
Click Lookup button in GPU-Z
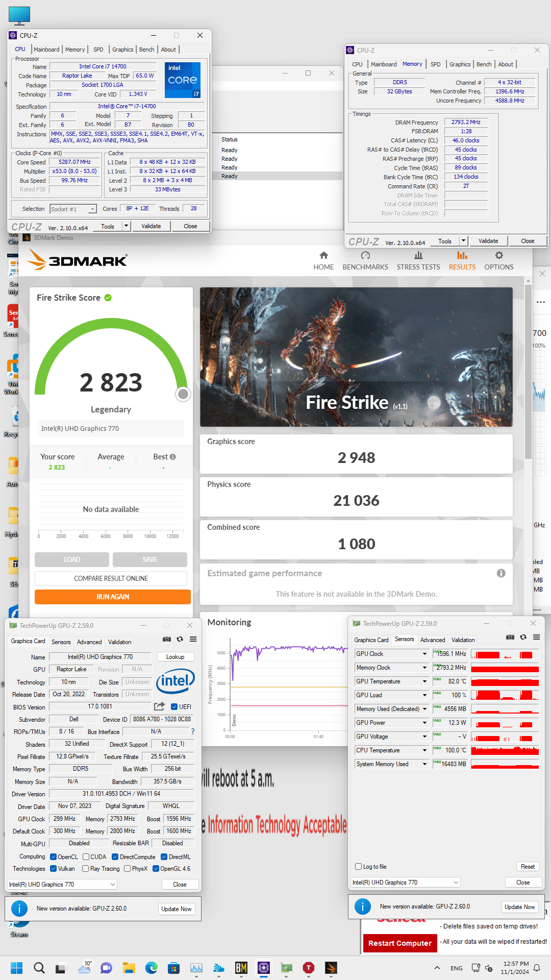[175, 657]
